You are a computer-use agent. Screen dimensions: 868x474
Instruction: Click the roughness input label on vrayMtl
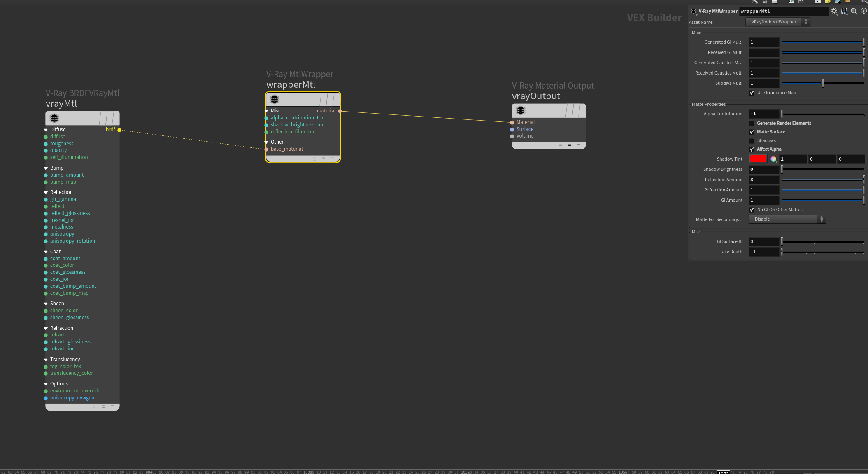click(x=62, y=144)
